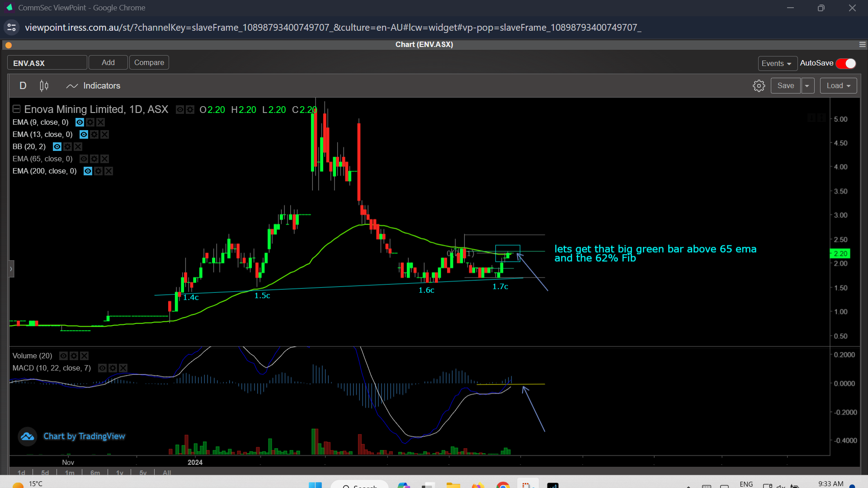868x488 pixels.
Task: Open File Explorer from taskbar
Action: (453, 485)
